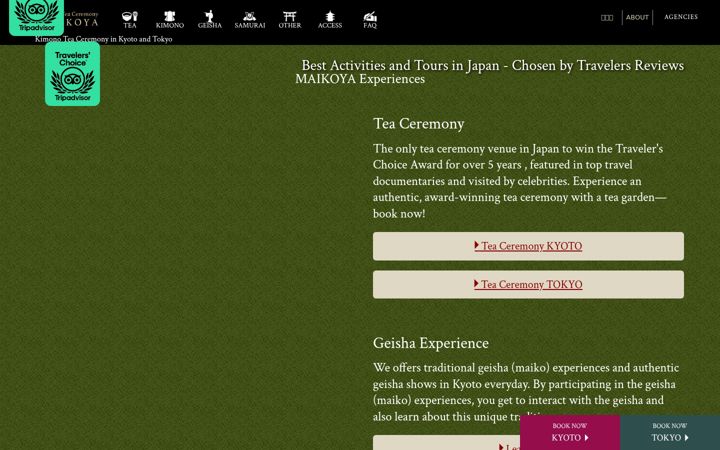Open the OTHER menu with torii gate icon
The image size is (720, 450).
pos(290,20)
